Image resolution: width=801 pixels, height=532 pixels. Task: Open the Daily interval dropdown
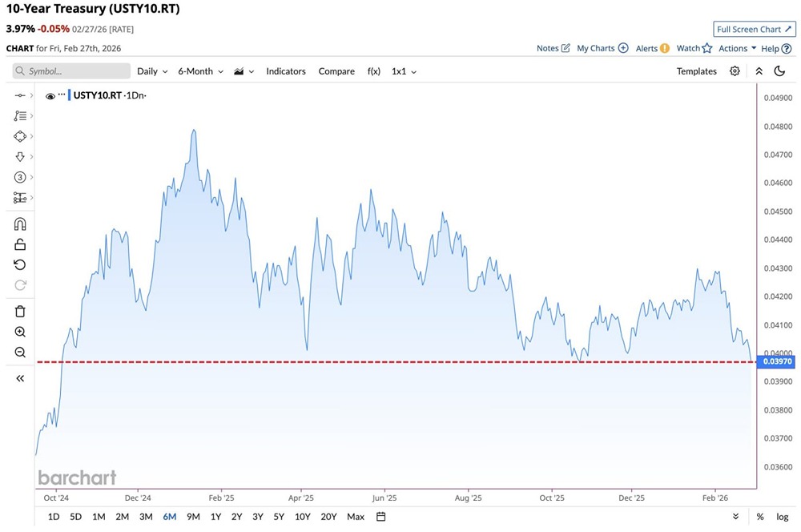(151, 71)
